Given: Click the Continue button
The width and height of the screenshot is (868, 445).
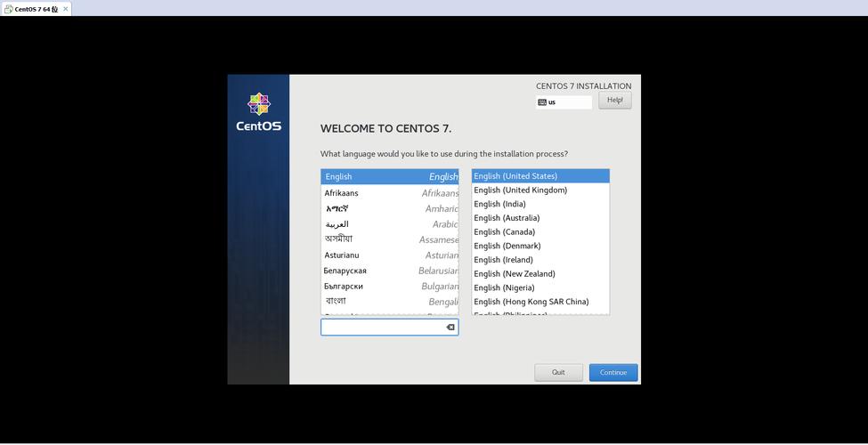Looking at the screenshot, I should click(x=612, y=372).
